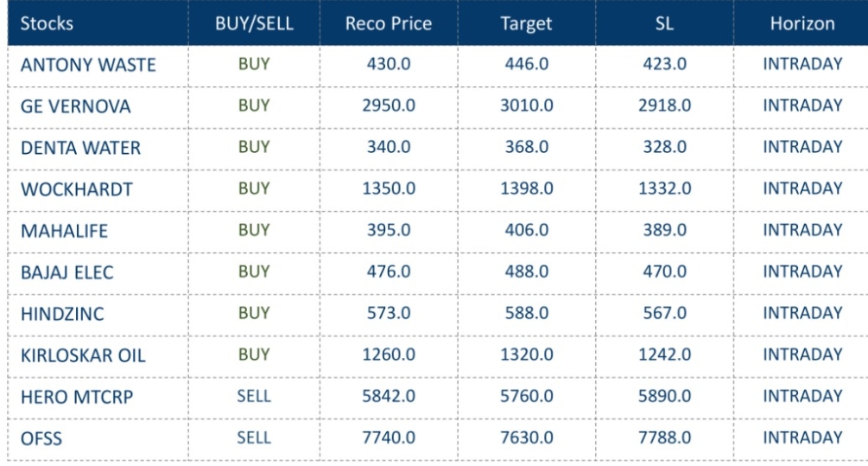
Task: Click the BUY/SELL column header
Action: click(254, 23)
